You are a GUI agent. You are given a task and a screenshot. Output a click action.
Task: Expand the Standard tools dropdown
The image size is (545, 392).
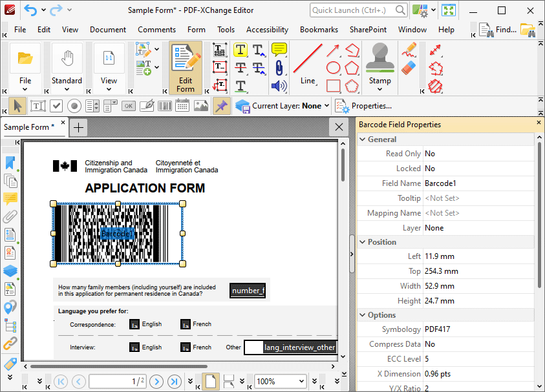point(67,89)
